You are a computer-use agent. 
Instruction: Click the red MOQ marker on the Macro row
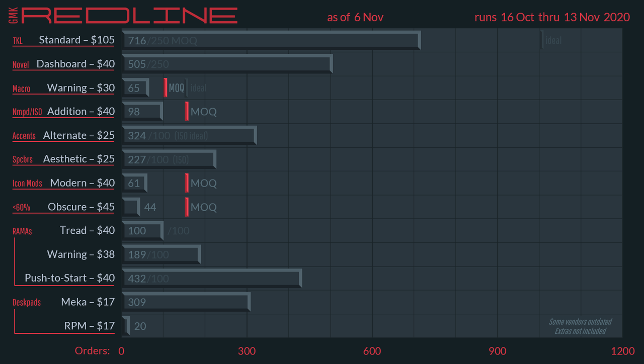click(x=166, y=88)
